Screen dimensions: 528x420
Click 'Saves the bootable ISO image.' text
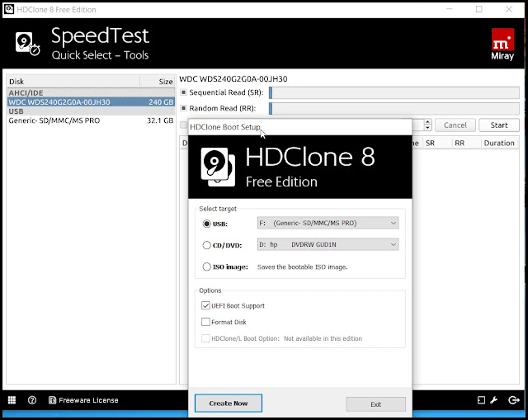pos(303,267)
